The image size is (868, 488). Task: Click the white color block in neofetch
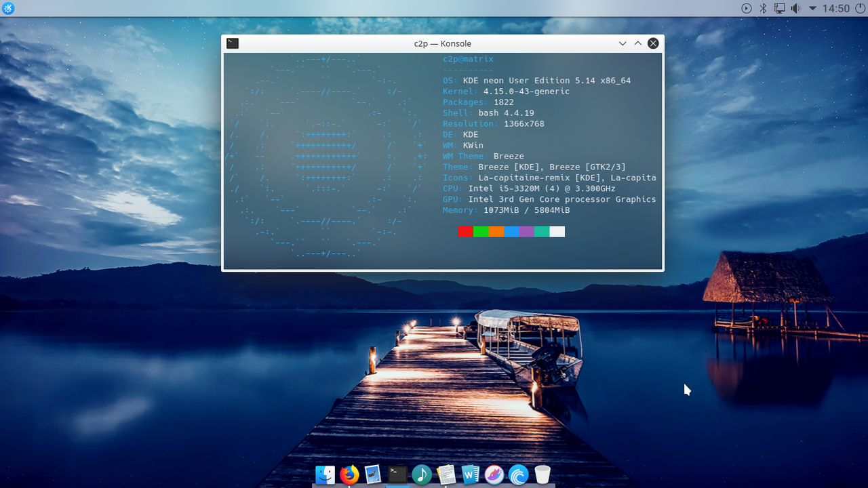point(557,232)
